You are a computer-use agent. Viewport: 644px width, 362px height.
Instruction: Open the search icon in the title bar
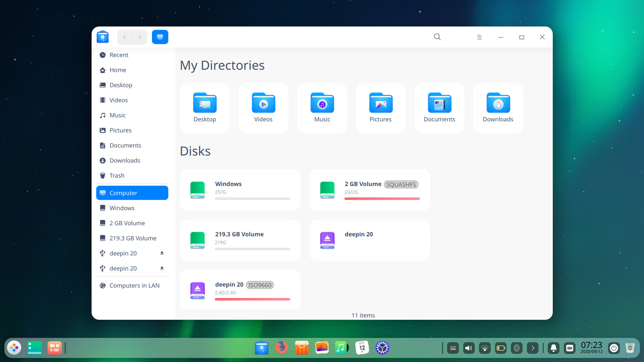pyautogui.click(x=437, y=37)
